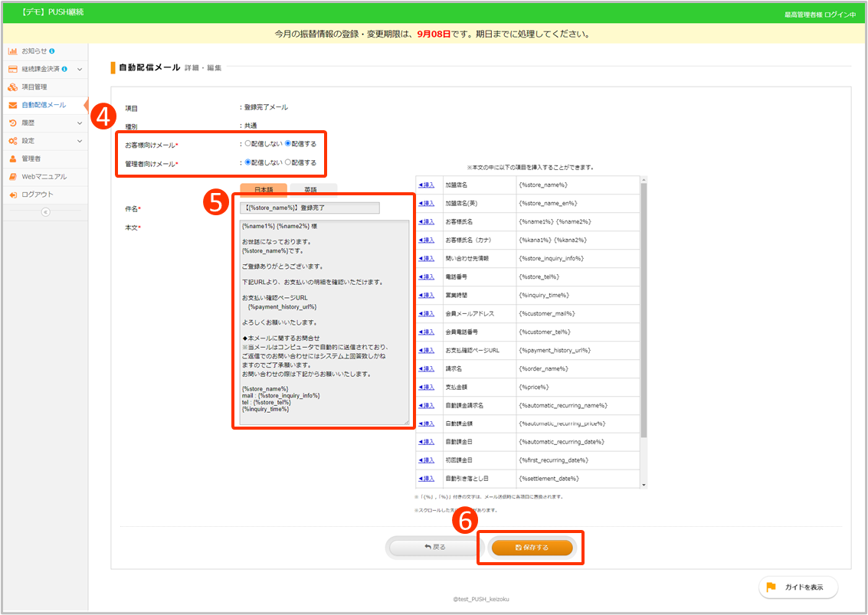
Task: Select 配信する for お客様向けメール
Action: [288, 143]
